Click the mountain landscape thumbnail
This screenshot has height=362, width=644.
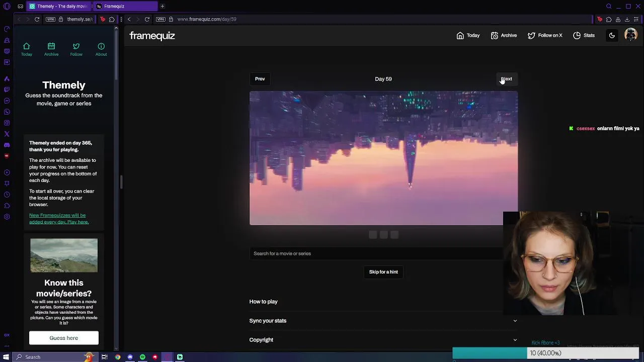pos(64,255)
